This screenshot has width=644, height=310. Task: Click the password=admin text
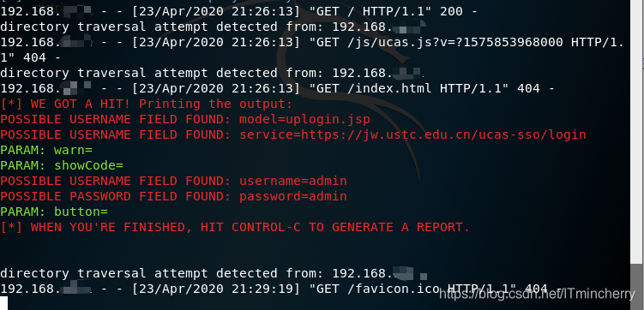[293, 196]
